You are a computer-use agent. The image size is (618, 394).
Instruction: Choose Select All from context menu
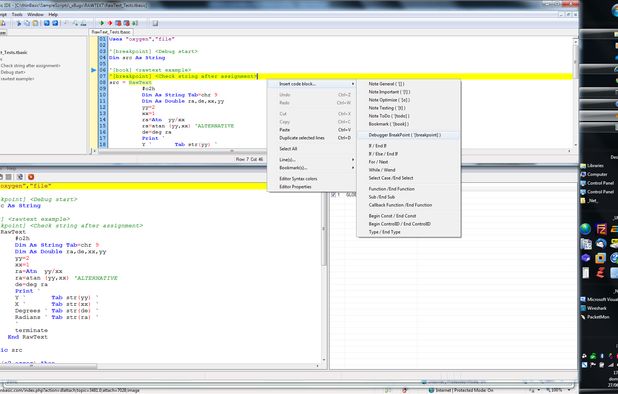click(x=312, y=149)
